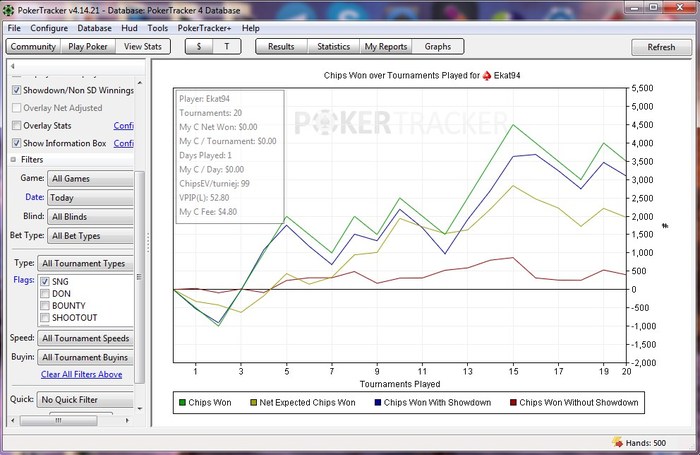Click the yellow Net Expected Chips Won swatch
The width and height of the screenshot is (700, 455).
(253, 402)
